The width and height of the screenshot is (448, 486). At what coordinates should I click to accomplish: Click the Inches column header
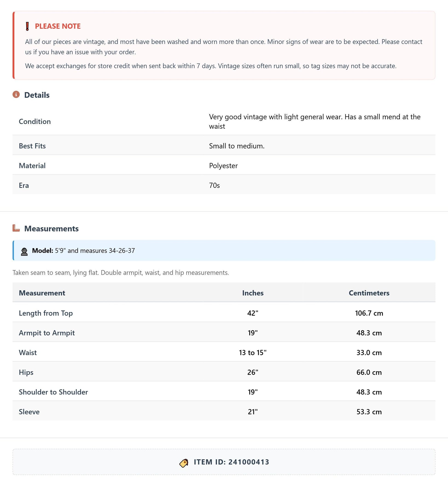253,293
